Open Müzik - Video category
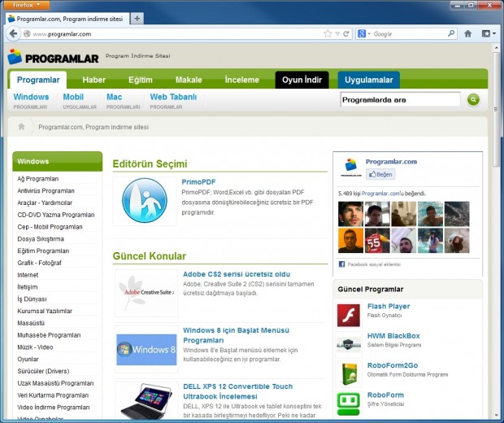Viewport: 504px width, 423px height. coord(35,347)
